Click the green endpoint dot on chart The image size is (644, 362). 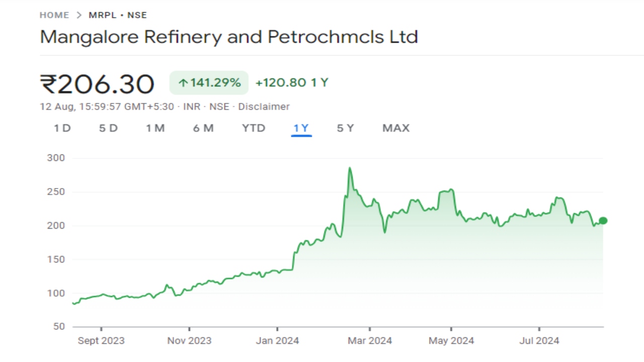click(x=603, y=221)
